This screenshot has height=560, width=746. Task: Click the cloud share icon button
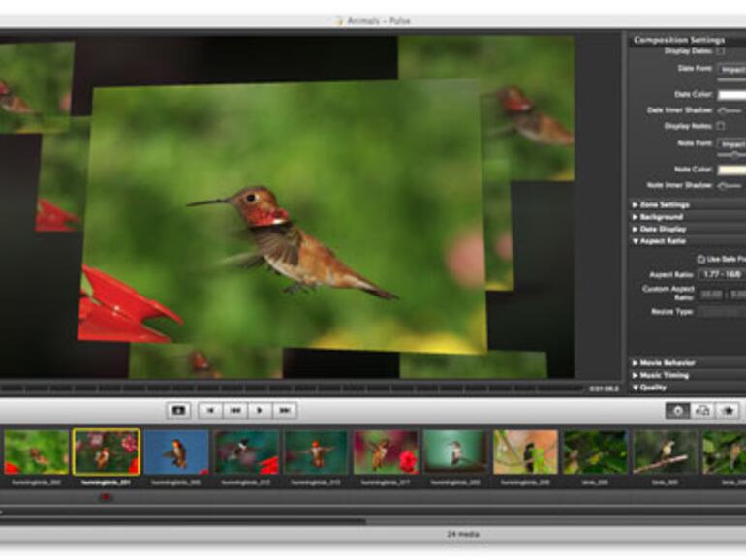point(702,410)
